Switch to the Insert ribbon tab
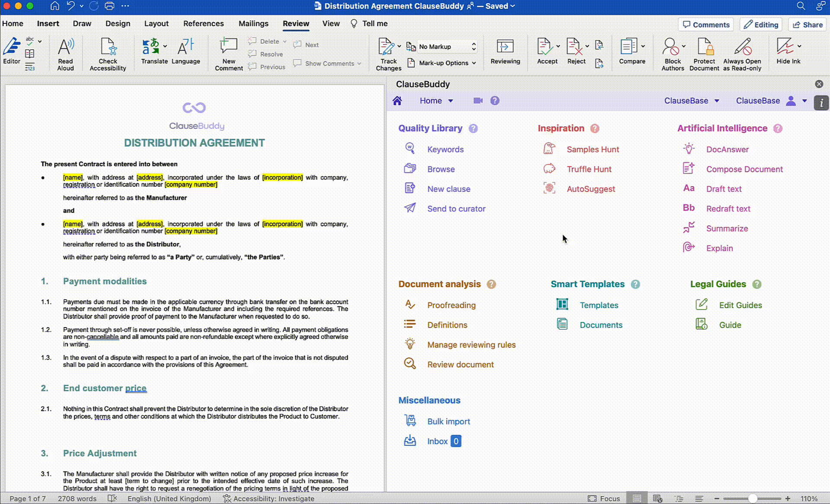Viewport: 830px width, 504px height. (48, 24)
